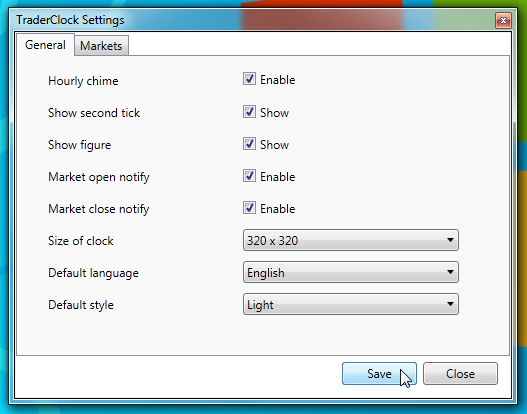Click the Default style label
The height and width of the screenshot is (414, 527).
81,305
